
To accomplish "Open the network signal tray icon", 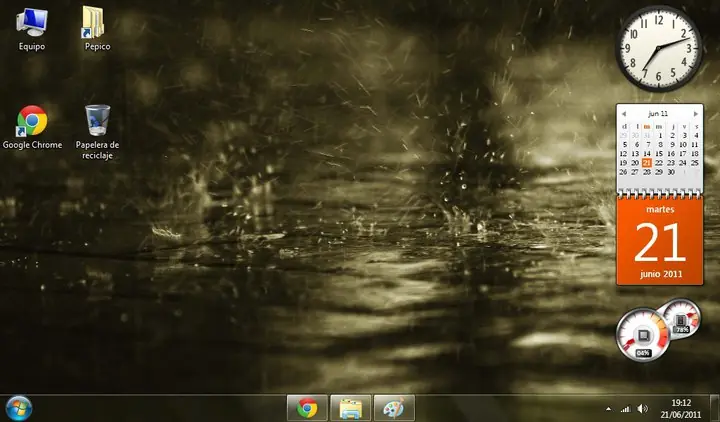I will (625, 409).
